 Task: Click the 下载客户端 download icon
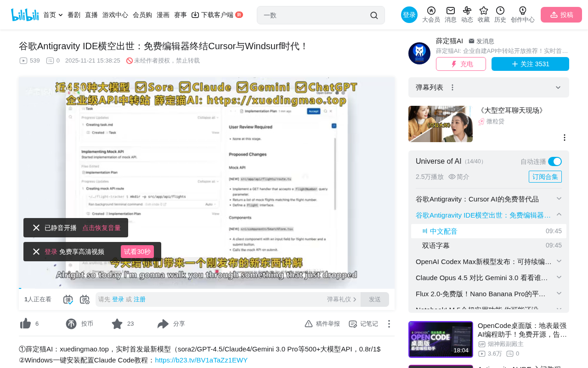pos(195,15)
